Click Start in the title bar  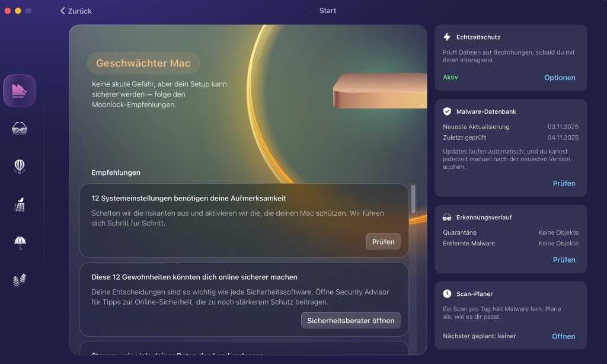[328, 10]
